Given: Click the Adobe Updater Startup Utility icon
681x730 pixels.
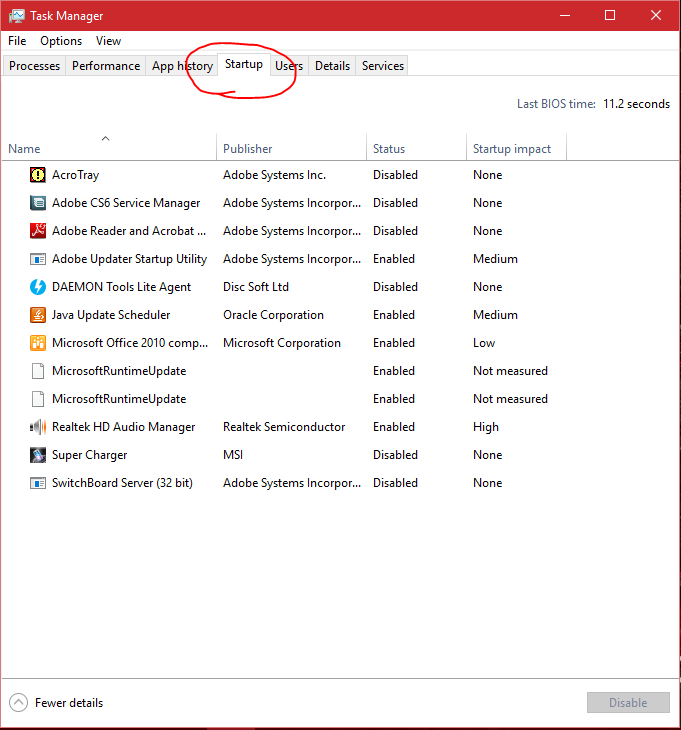Looking at the screenshot, I should pos(38,259).
